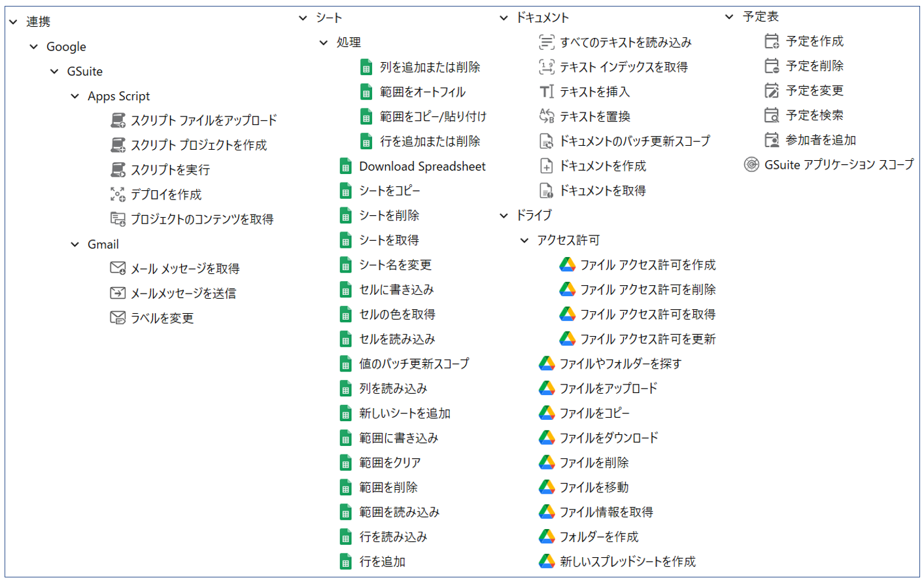Collapse the GSuite node

pyautogui.click(x=54, y=71)
